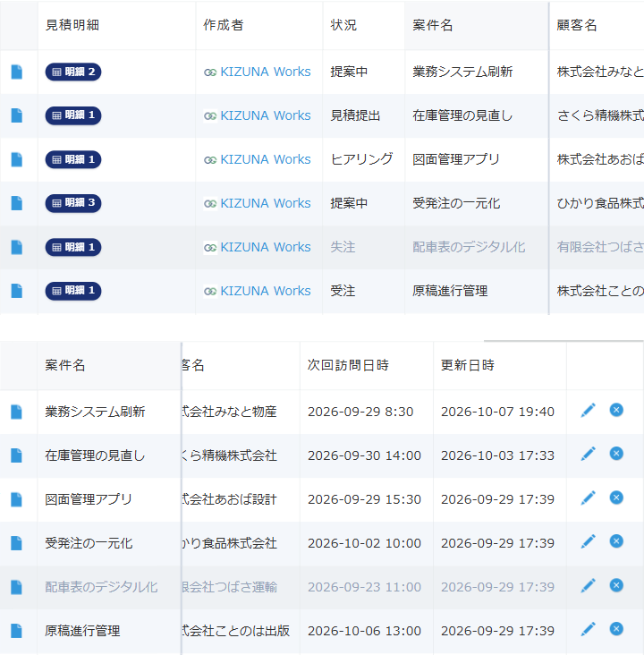Edit the 原稿進行管理 record with pencil icon
This screenshot has height=655, width=644.
click(588, 629)
